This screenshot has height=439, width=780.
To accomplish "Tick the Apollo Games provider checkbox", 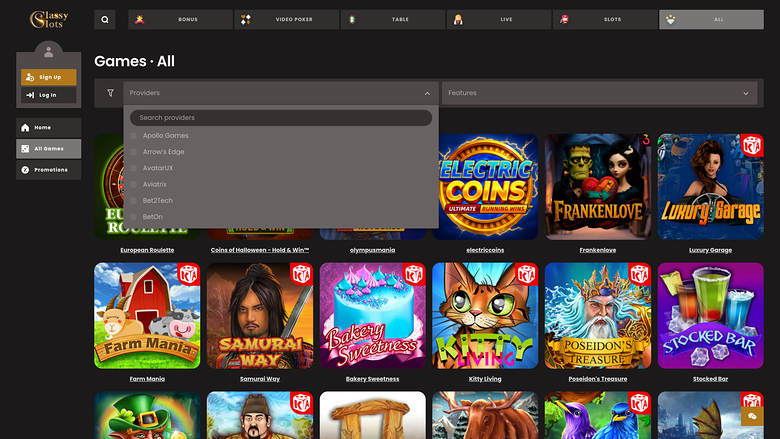I will tap(133, 136).
